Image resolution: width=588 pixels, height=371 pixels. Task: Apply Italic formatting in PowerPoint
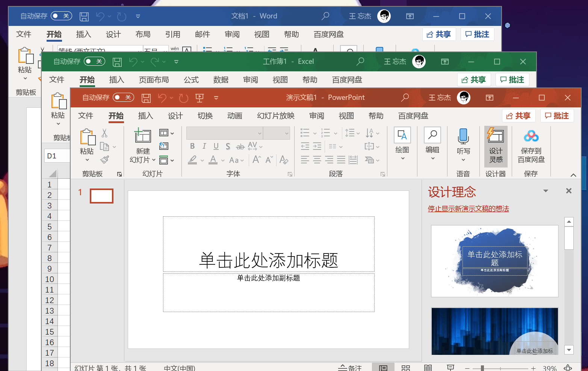point(204,146)
